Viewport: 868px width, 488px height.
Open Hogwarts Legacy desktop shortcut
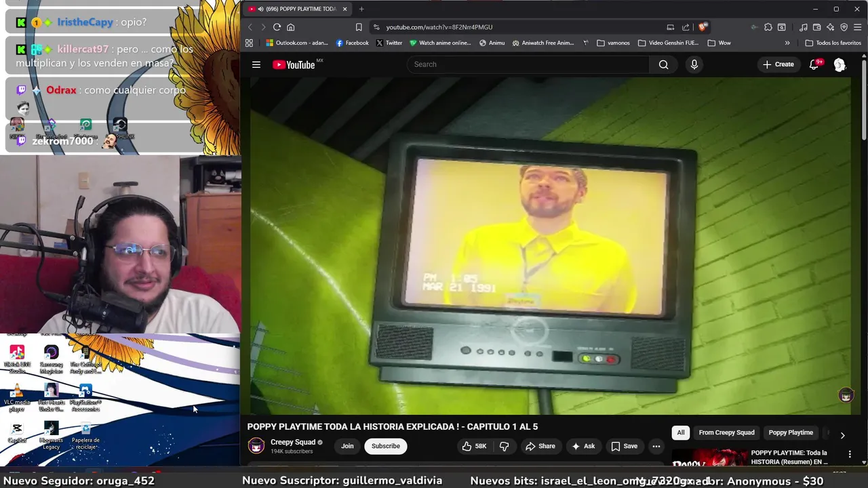(x=51, y=436)
